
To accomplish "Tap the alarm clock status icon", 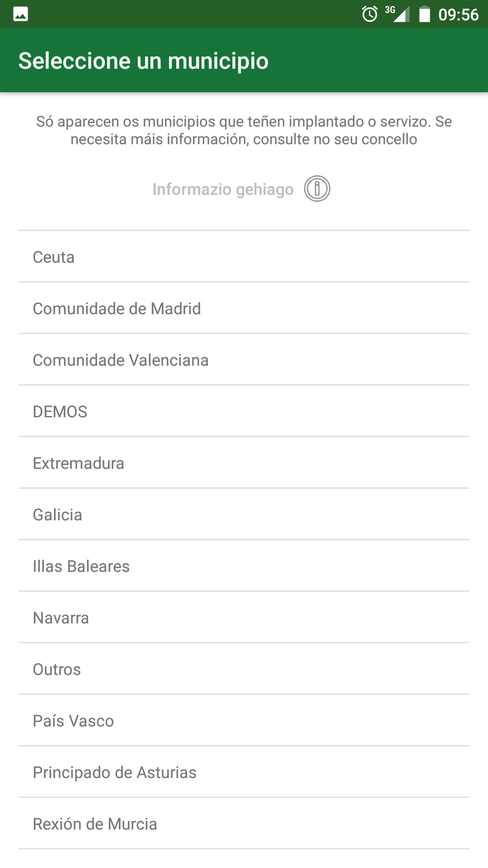I will [x=370, y=14].
